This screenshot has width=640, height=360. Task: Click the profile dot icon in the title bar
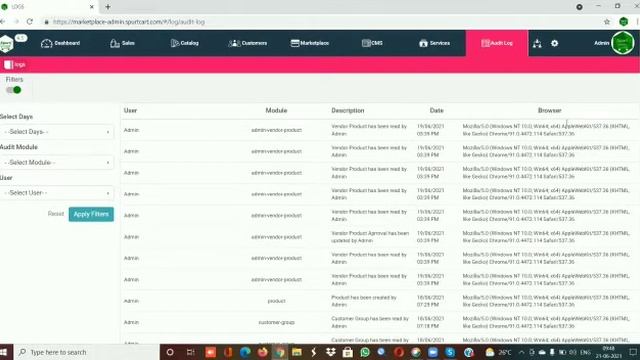579,7
